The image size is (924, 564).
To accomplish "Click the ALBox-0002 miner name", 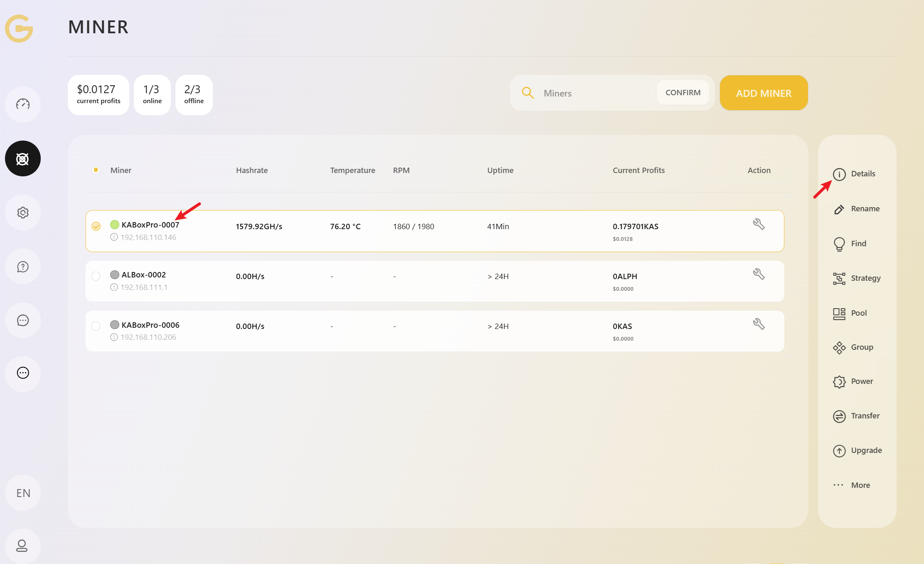I will pos(144,275).
